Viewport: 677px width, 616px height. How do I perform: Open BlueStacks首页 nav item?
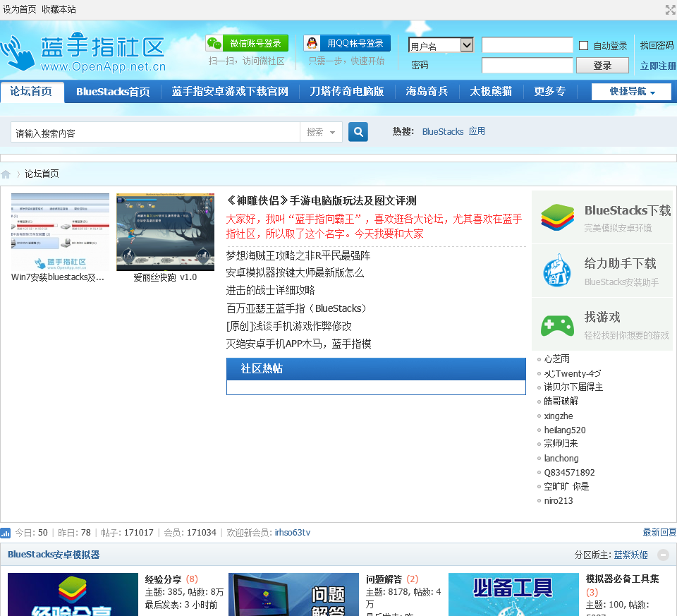pos(113,92)
